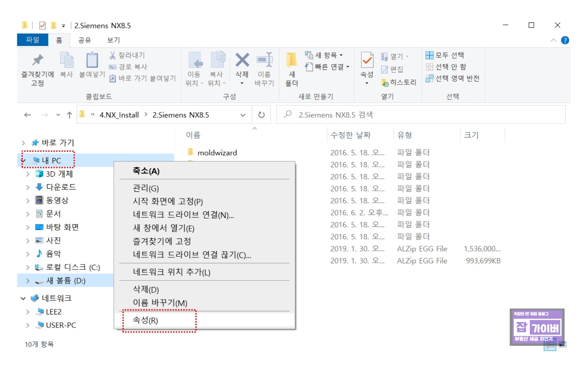Select 네트워크 드라이브 연결(N)... menu item
This screenshot has width=588, height=368.
(204, 215)
